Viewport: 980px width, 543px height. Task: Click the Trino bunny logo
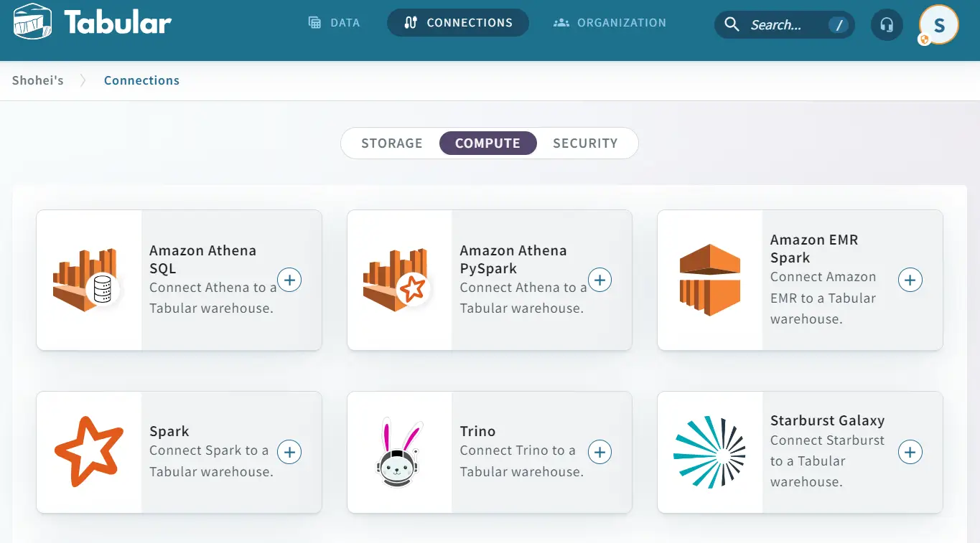[x=399, y=452]
